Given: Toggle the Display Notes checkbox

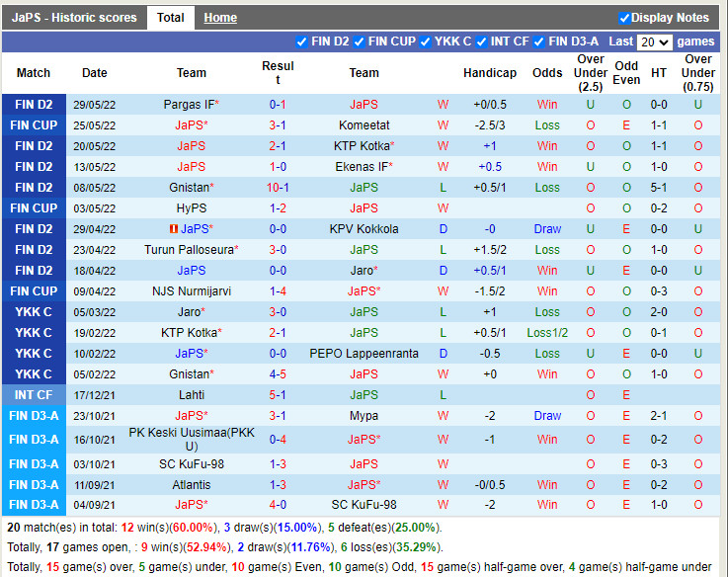Looking at the screenshot, I should (x=624, y=18).
